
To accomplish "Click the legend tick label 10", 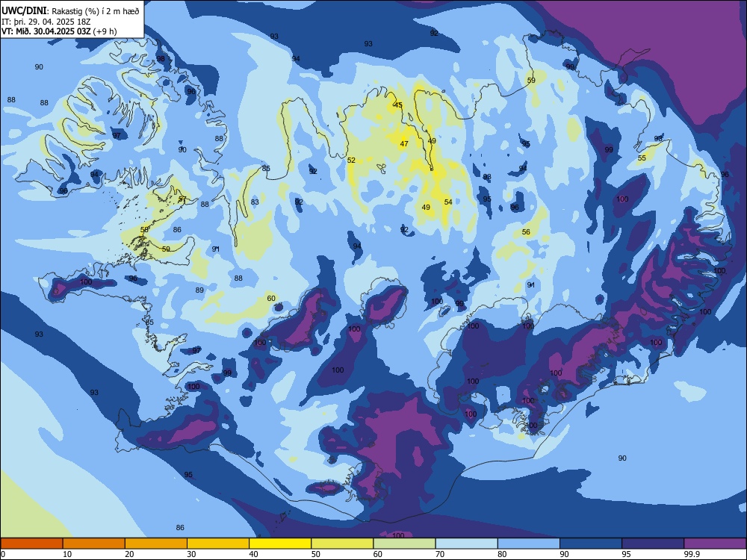I will coord(67,554).
